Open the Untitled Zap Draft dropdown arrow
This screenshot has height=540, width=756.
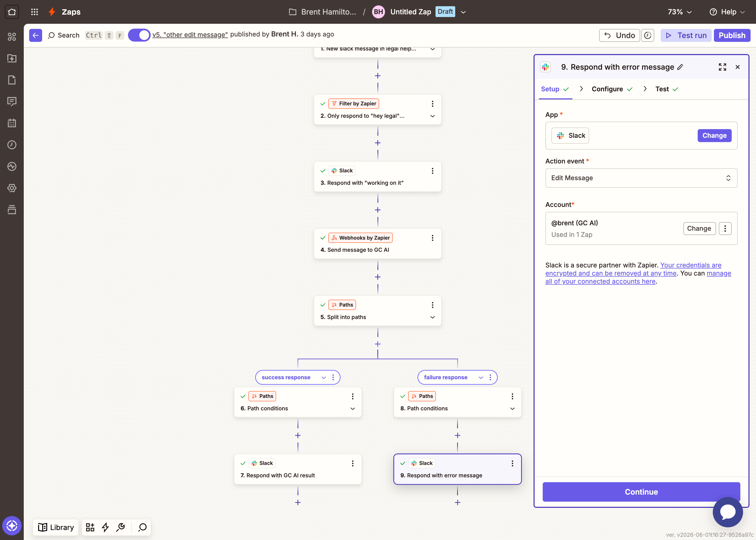[463, 12]
